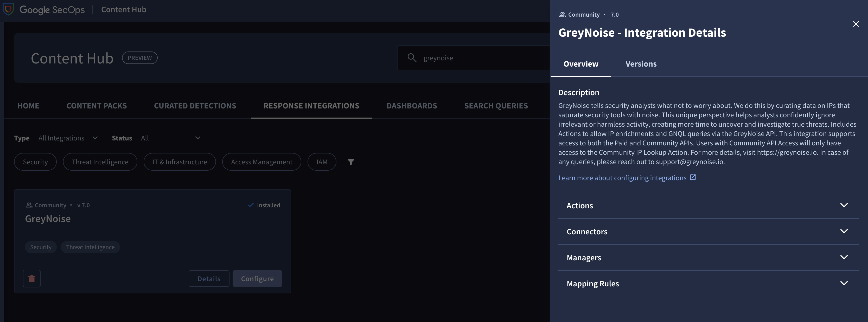Expand the Actions section
Image resolution: width=868 pixels, height=322 pixels.
tap(708, 205)
